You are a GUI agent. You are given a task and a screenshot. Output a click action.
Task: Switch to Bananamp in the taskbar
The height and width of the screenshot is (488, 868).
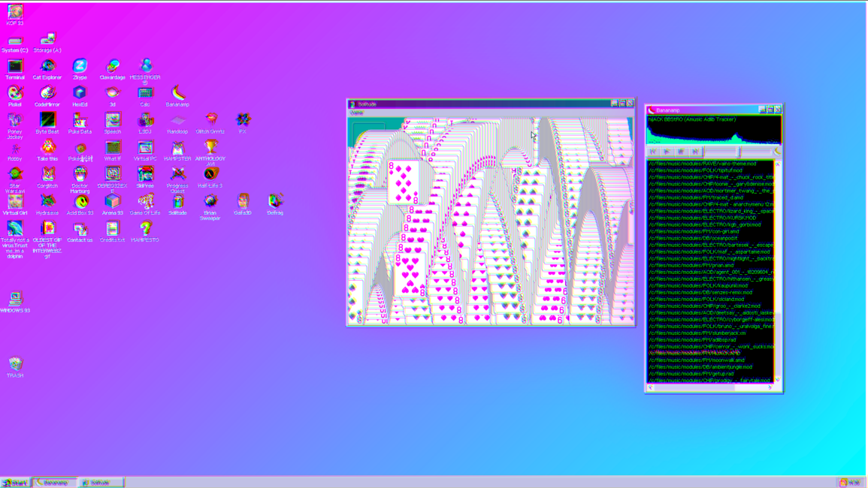coord(53,483)
